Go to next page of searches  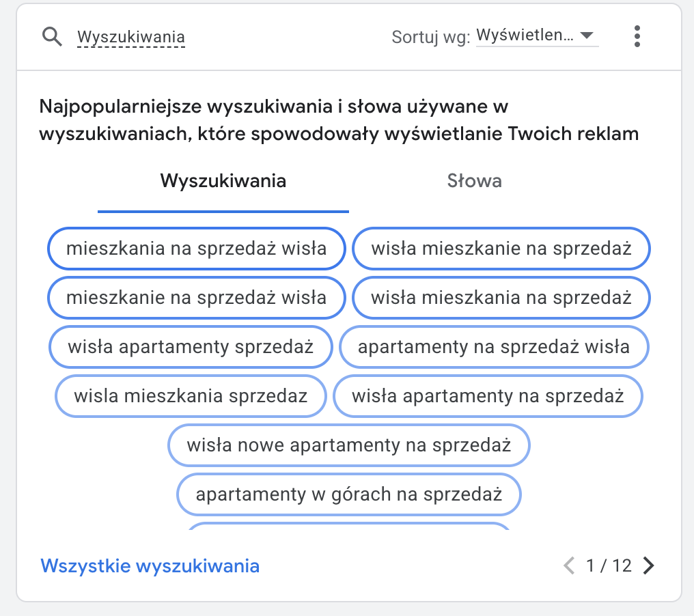649,565
